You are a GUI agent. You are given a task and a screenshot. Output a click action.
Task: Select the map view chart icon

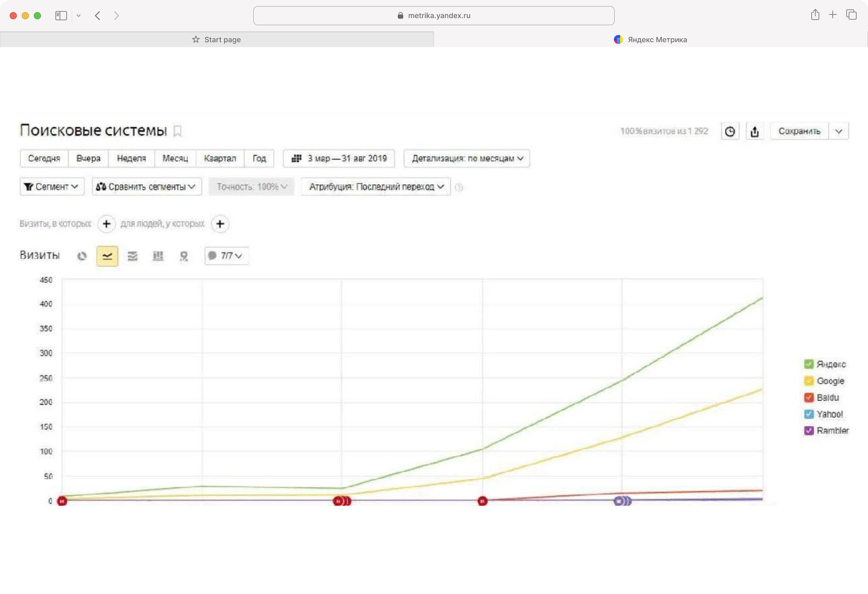(183, 256)
